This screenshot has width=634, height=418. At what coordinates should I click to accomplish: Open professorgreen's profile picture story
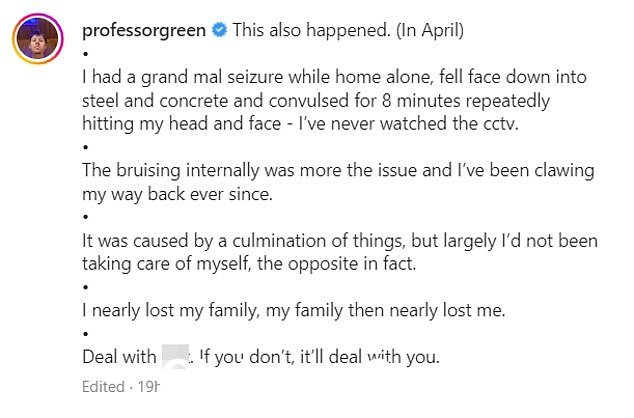(x=38, y=39)
